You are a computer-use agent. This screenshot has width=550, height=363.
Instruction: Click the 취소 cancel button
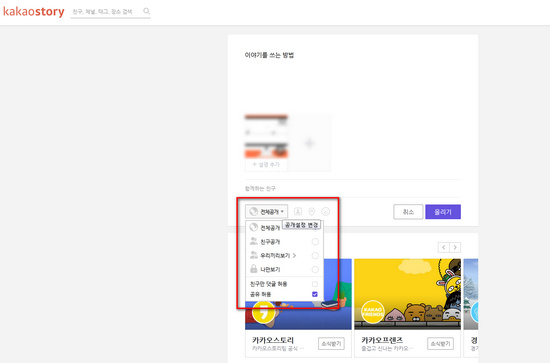[x=408, y=212]
